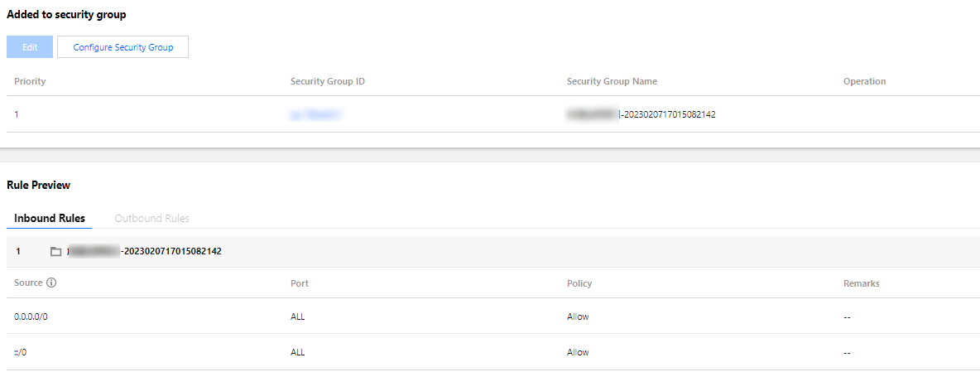Click the Remarks column header

coord(861,283)
